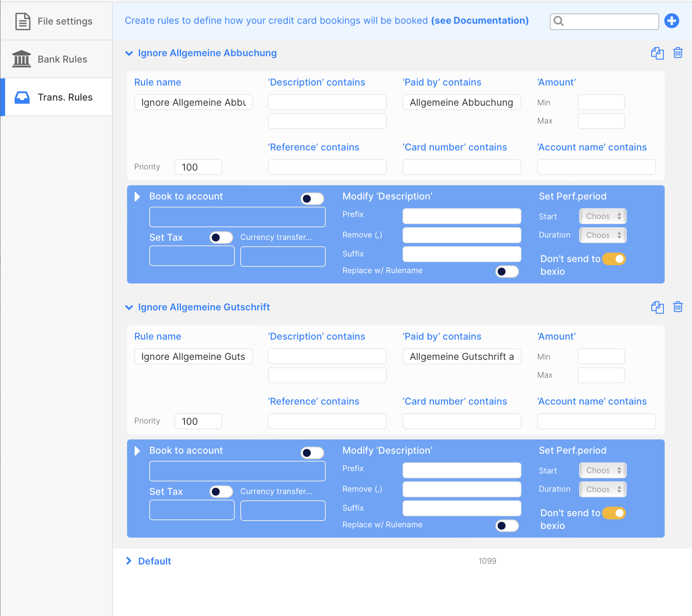Delete the Ignore Allgemeine Abbuchung rule
692x616 pixels.
[678, 53]
